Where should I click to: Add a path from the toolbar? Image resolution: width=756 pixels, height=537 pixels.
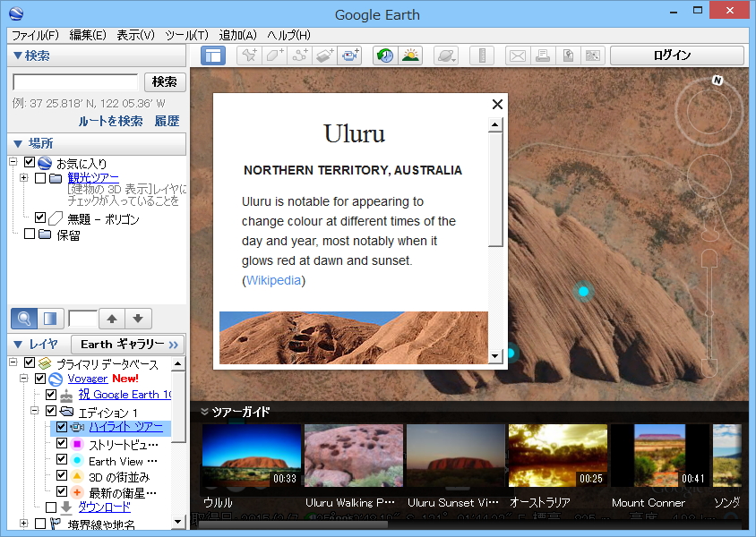299,55
